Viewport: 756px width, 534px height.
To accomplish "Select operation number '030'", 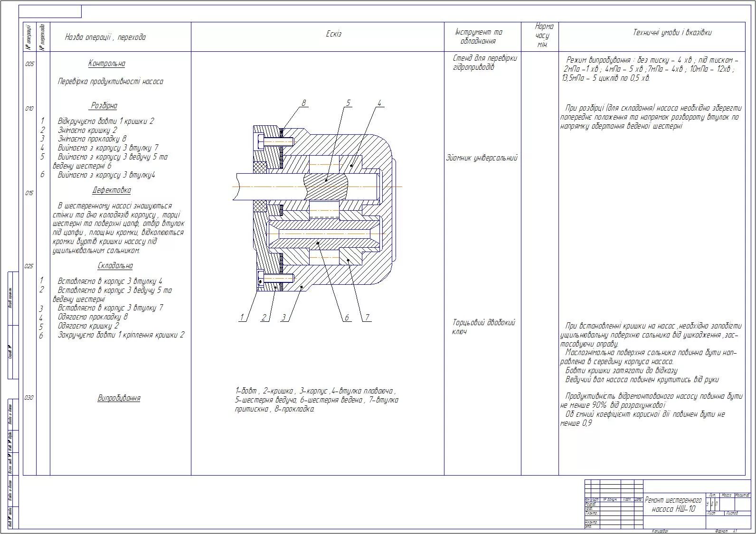I will [30, 398].
